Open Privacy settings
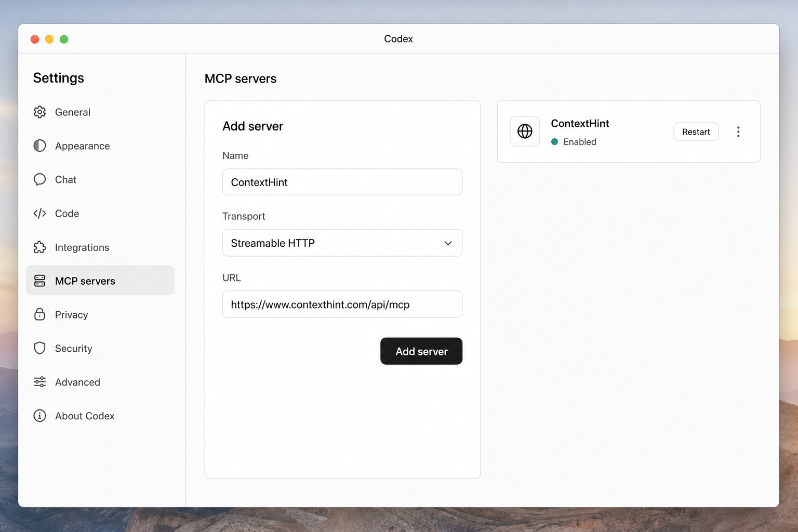 [100, 314]
